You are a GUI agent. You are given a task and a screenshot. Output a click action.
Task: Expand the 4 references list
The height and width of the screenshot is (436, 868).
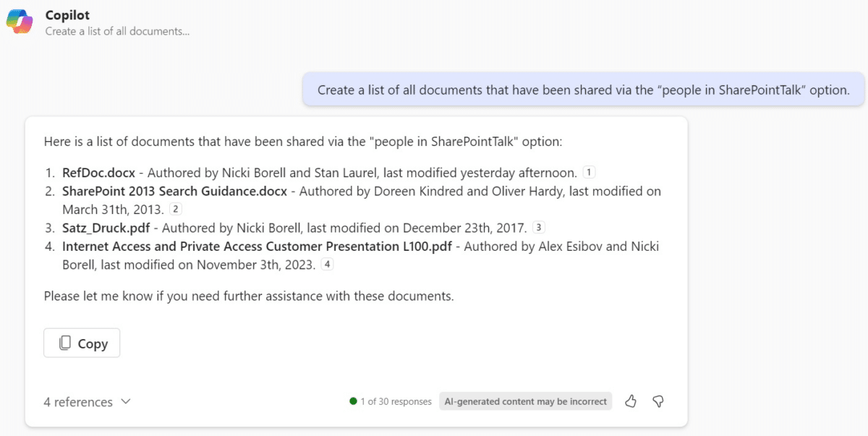click(x=87, y=402)
